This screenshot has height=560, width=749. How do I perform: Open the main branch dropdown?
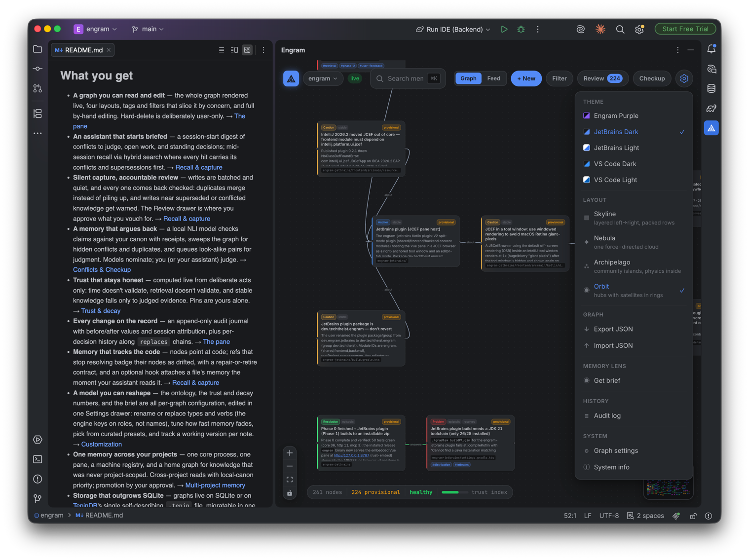pos(148,29)
